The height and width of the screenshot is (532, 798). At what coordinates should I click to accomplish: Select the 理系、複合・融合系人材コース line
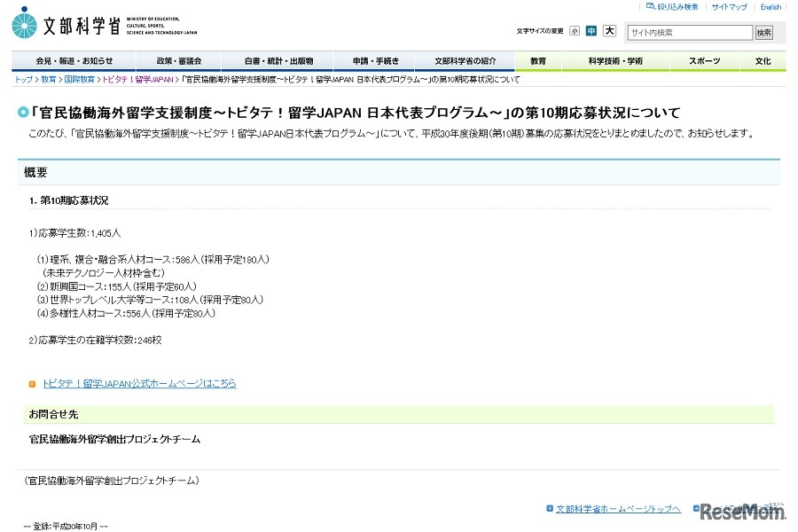click(153, 260)
